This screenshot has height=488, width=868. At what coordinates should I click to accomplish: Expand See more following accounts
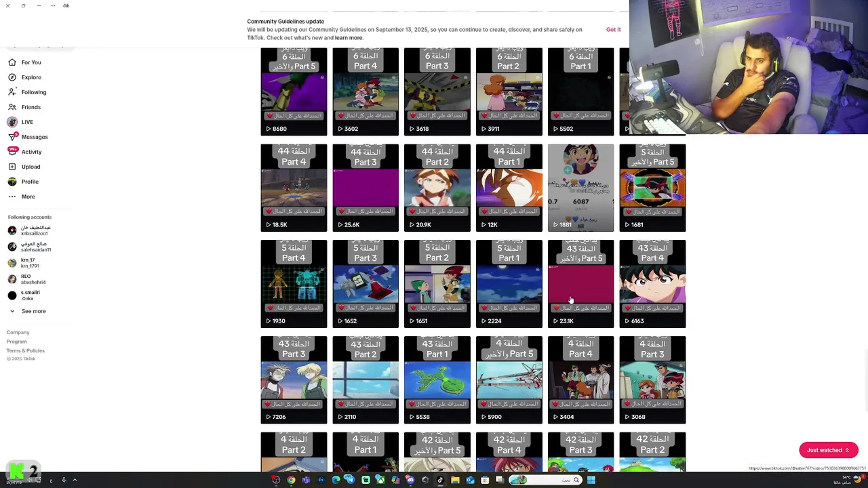(x=27, y=311)
